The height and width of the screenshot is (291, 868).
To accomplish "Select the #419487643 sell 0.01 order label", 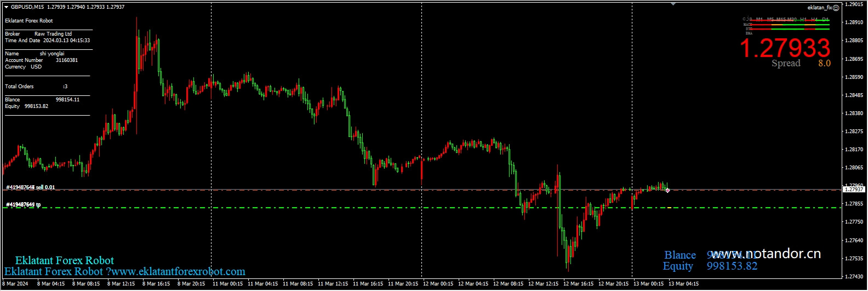I will tap(30, 187).
